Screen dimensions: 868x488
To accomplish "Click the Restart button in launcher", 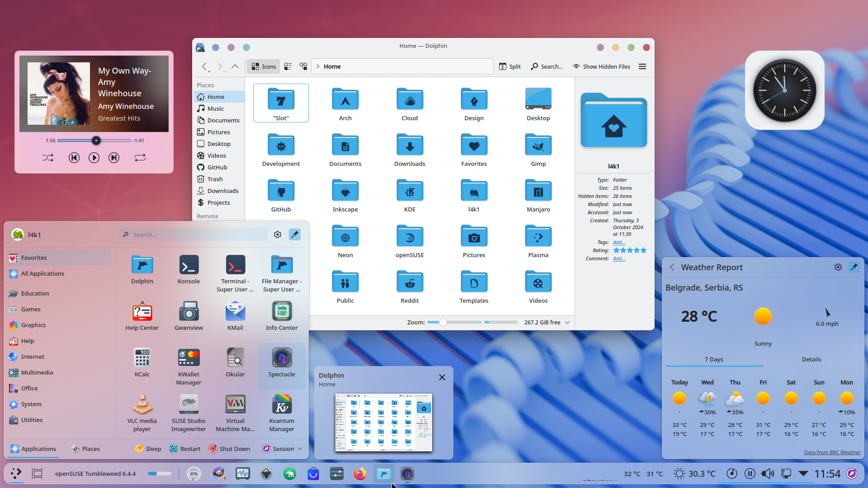I will (185, 449).
